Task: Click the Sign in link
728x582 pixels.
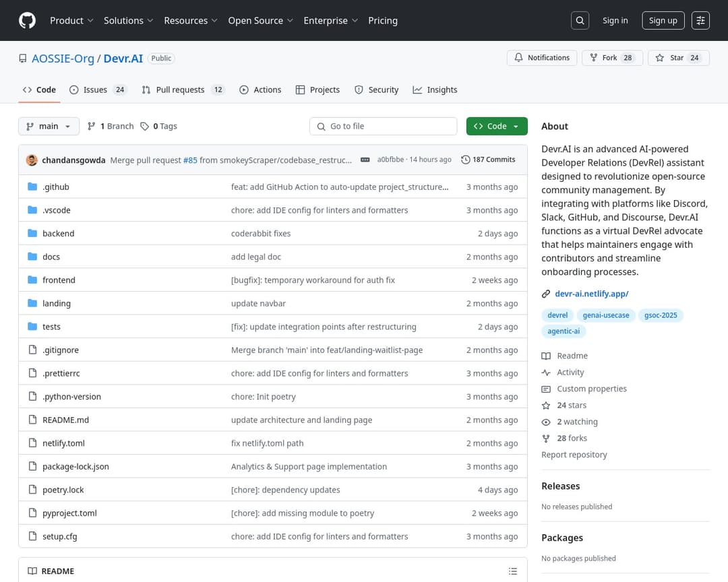Action: point(615,20)
